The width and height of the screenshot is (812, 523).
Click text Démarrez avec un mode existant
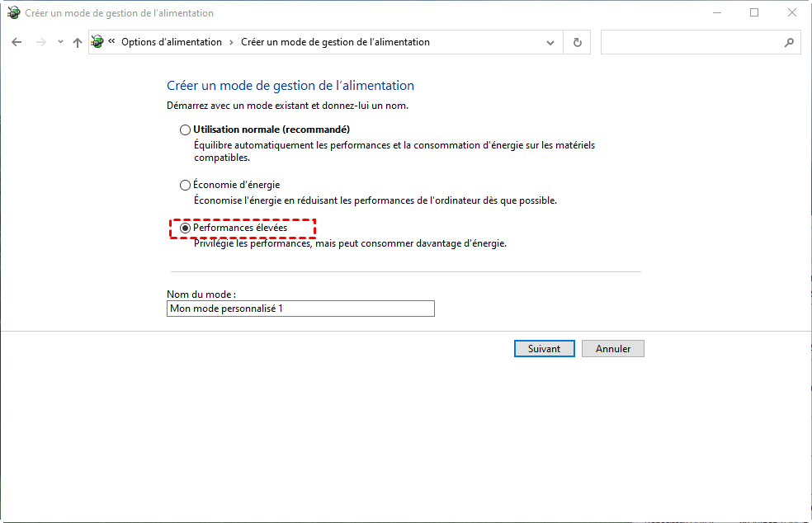pos(287,106)
